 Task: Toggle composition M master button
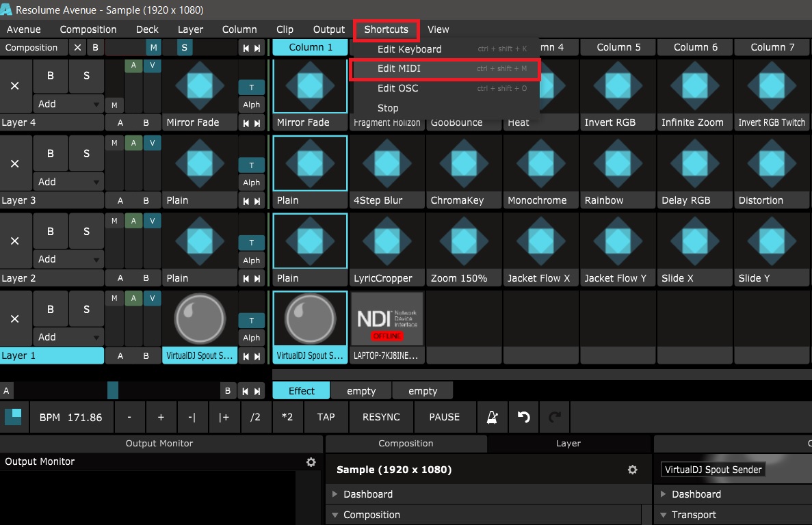tap(153, 48)
